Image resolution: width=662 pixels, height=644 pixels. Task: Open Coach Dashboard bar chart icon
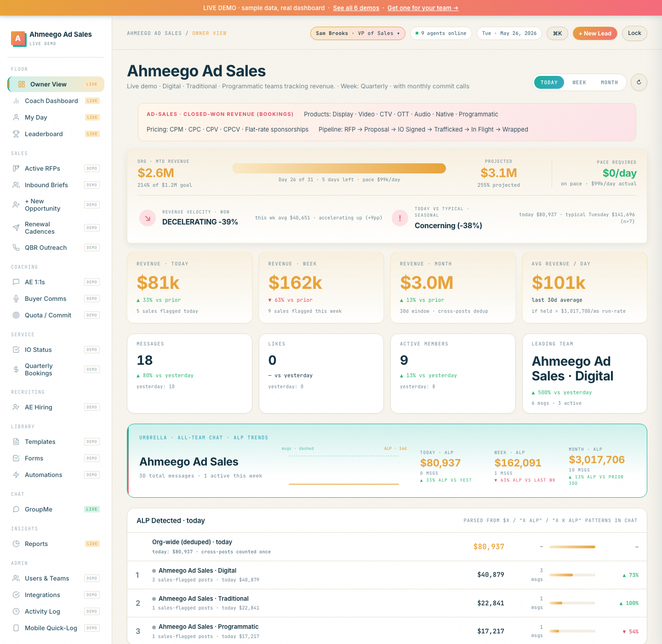[x=16, y=101]
